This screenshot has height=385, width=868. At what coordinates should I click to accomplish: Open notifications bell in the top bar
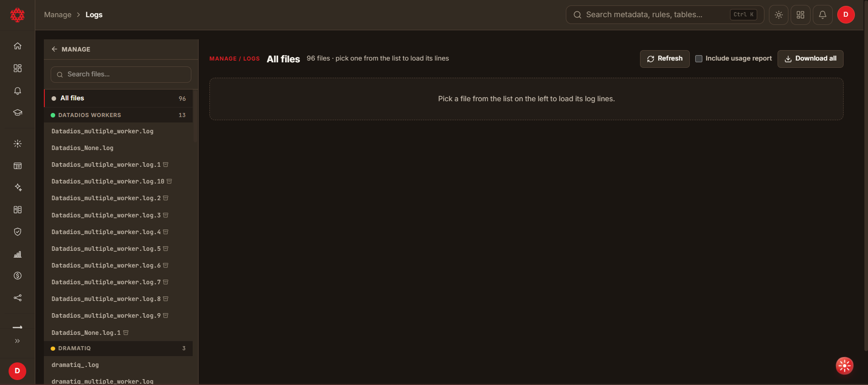tap(822, 15)
